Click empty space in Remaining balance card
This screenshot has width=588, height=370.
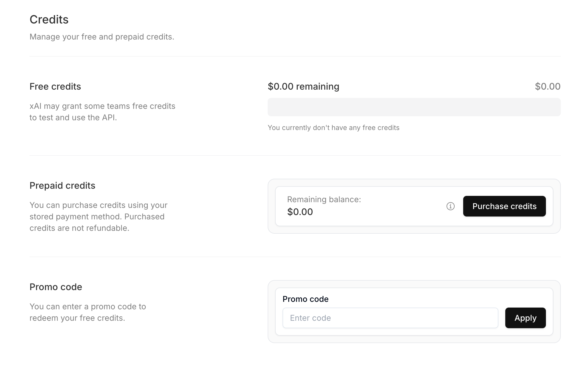[401, 206]
